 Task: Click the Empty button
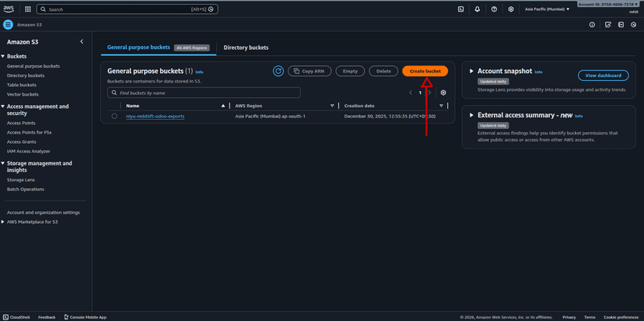[x=350, y=71]
